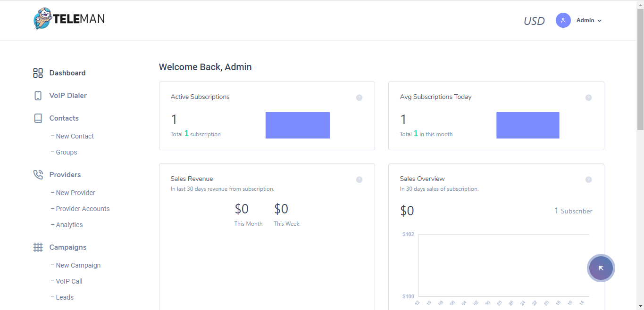Open the Leads menu entry
The height and width of the screenshot is (310, 644).
pyautogui.click(x=65, y=297)
